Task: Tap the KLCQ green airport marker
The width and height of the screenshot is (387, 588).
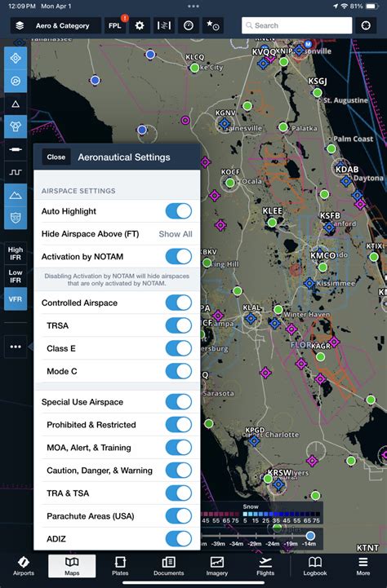Action: pos(194,68)
